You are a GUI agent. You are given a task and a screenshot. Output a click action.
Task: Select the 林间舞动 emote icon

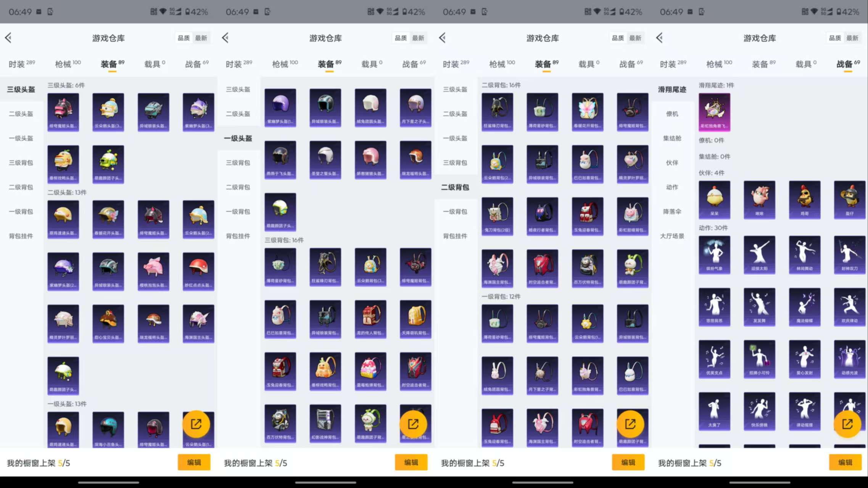pyautogui.click(x=805, y=255)
